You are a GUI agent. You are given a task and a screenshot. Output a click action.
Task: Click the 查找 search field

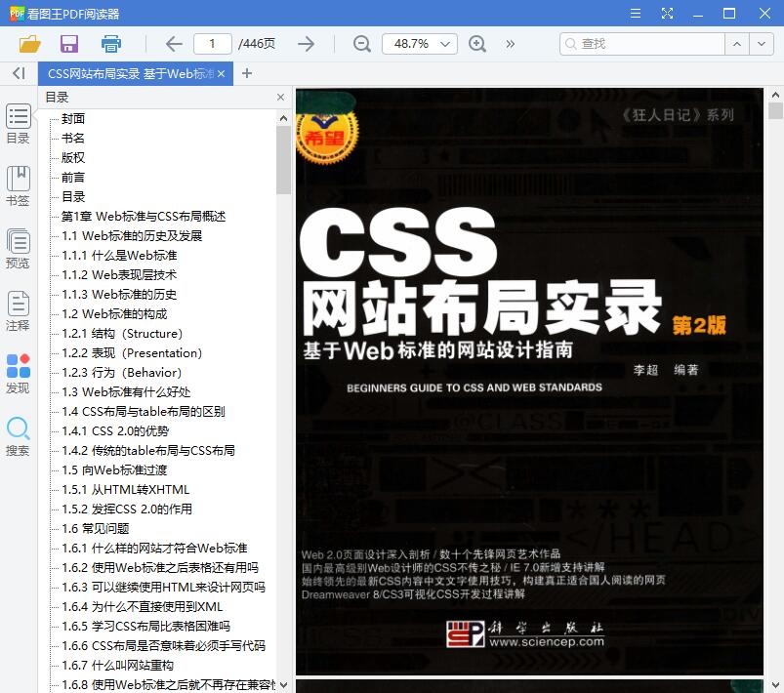pos(642,44)
